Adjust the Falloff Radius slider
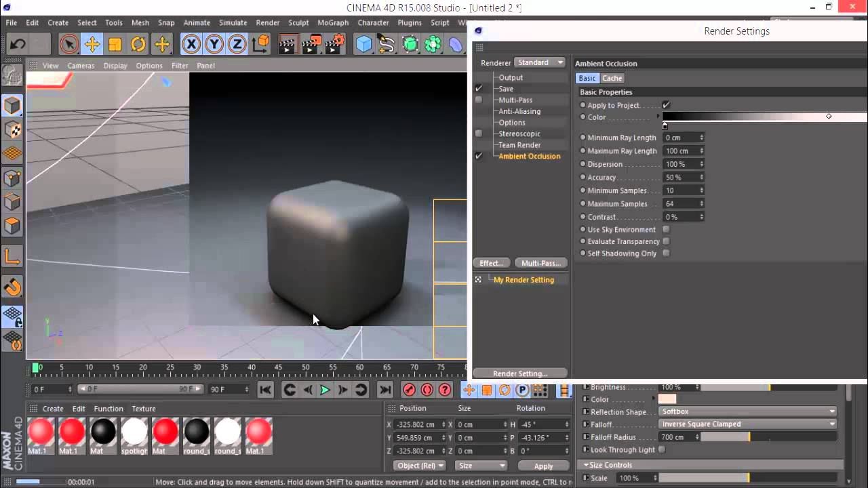 [x=768, y=437]
